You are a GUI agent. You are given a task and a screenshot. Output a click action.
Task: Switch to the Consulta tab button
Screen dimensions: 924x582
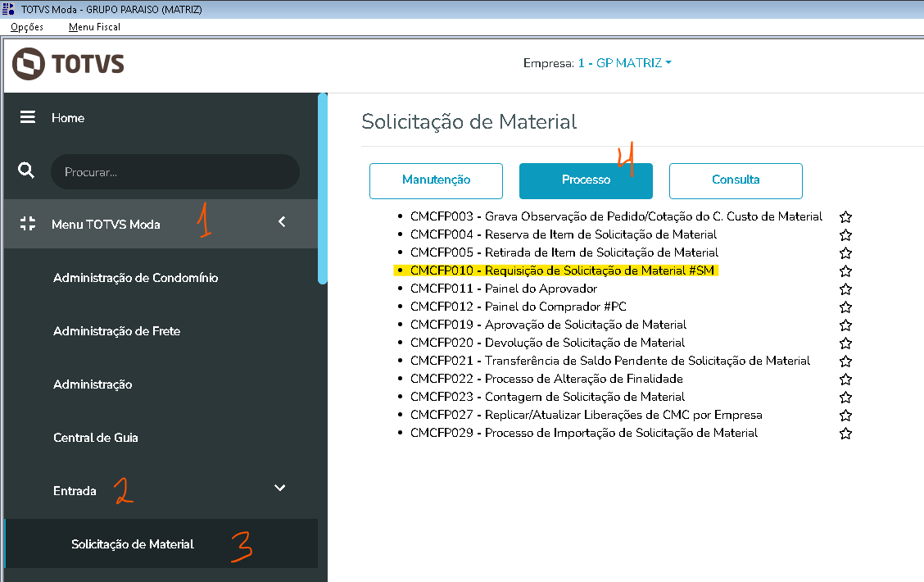pyautogui.click(x=736, y=180)
